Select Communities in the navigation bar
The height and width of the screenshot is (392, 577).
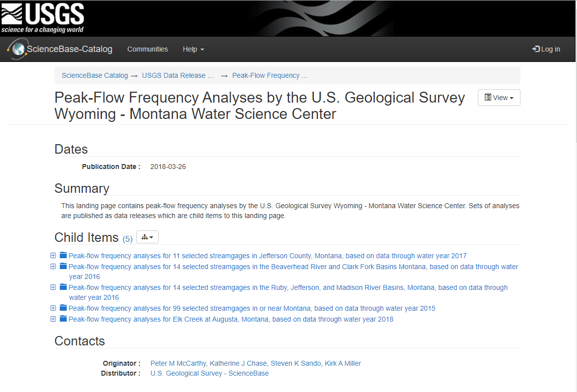pyautogui.click(x=147, y=49)
